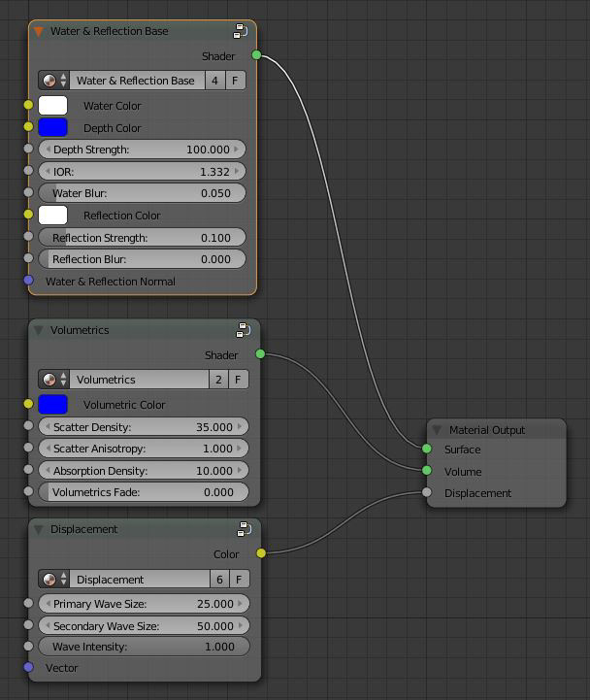Image resolution: width=590 pixels, height=700 pixels.
Task: Click the Absorption Density value field
Action: click(x=144, y=471)
